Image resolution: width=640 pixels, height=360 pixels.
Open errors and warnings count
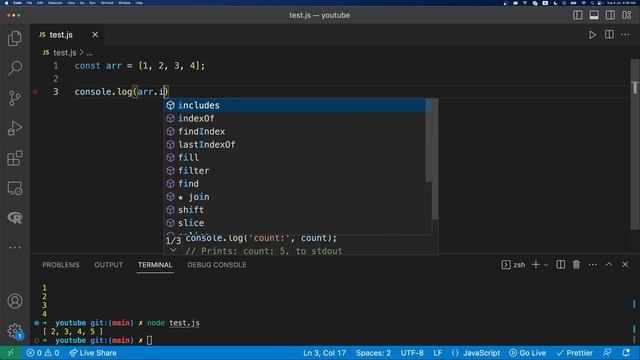[x=43, y=353]
